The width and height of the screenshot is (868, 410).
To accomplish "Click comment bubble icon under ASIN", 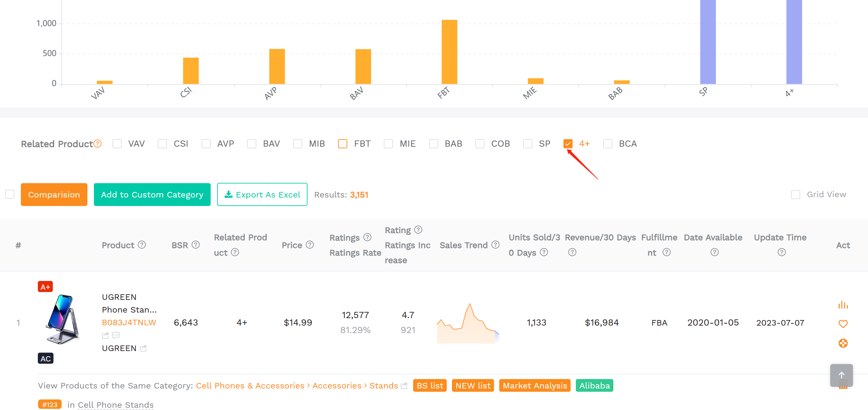I will 116,335.
